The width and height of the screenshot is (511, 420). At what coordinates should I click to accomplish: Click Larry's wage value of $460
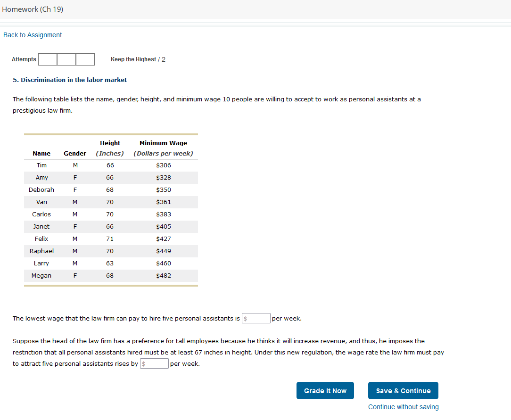click(163, 263)
